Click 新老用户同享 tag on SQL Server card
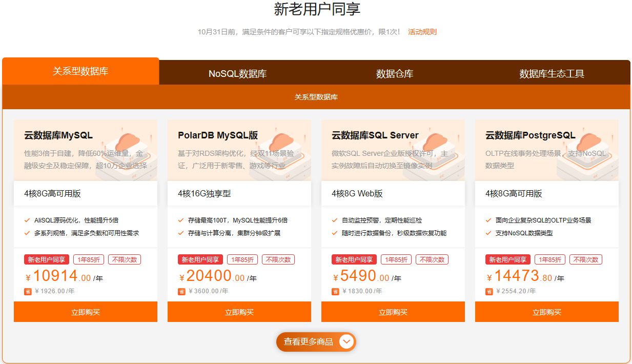The width and height of the screenshot is (632, 364). click(x=354, y=259)
